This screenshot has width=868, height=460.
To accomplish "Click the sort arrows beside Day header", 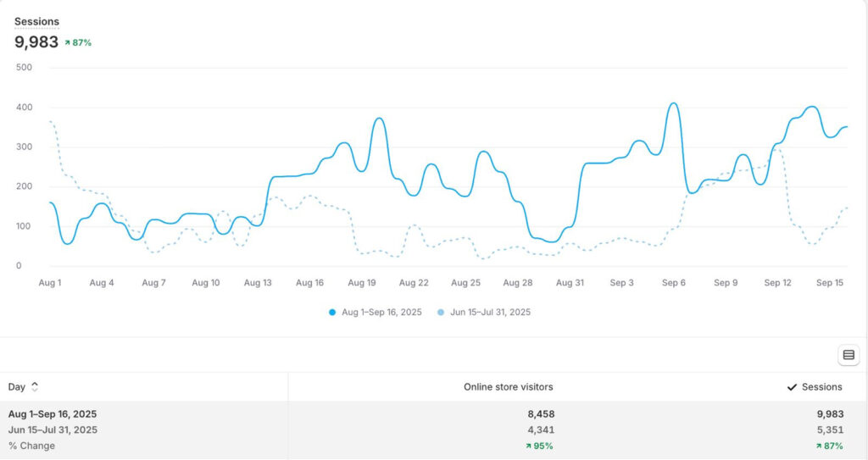I will pyautogui.click(x=35, y=387).
